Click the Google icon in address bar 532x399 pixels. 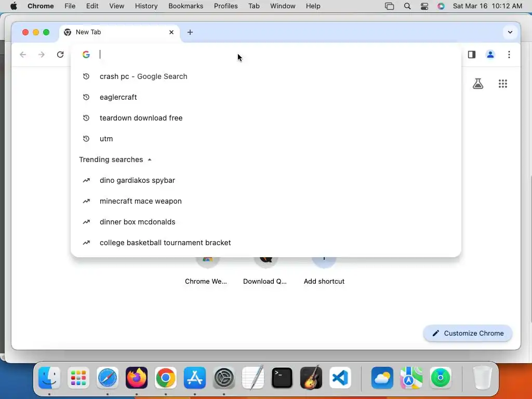click(x=86, y=55)
